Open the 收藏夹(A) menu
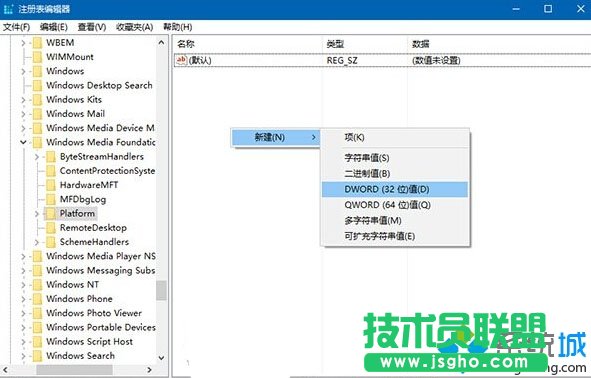Image resolution: width=591 pixels, height=378 pixels. click(x=135, y=27)
